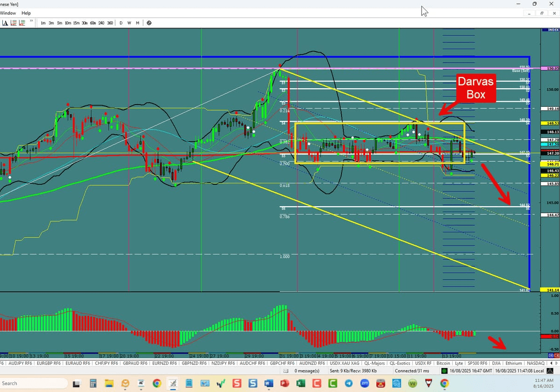560x392 pixels.
Task: Open the second candlestick chart style icon
Action: (13, 22)
